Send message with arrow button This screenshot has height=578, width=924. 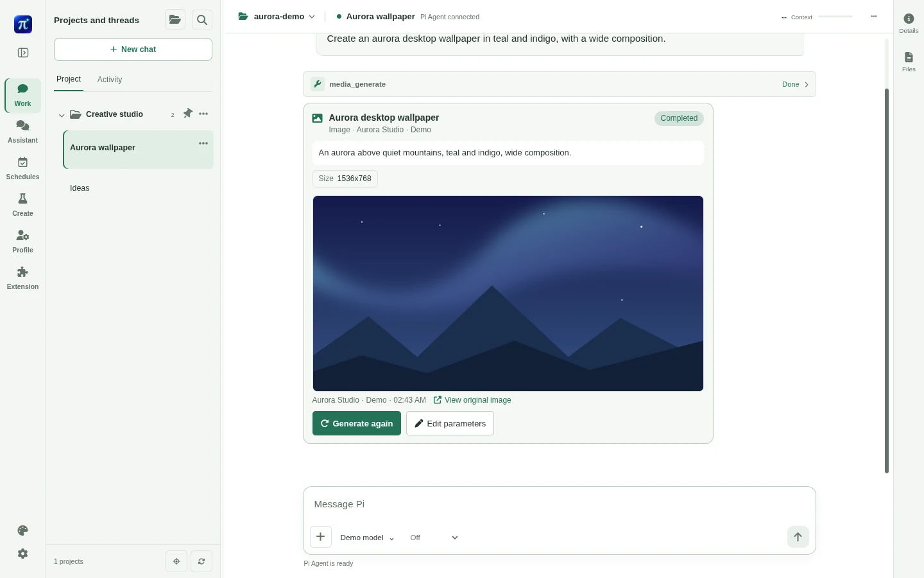coord(798,537)
